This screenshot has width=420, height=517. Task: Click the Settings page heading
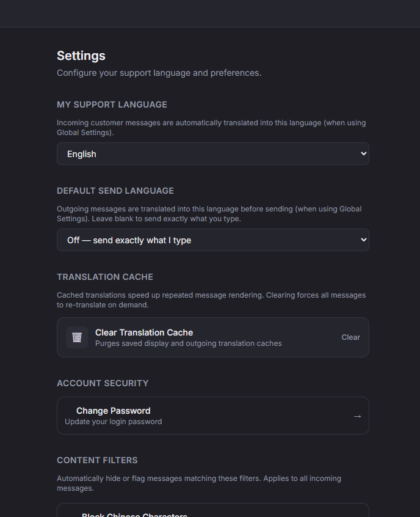(81, 56)
